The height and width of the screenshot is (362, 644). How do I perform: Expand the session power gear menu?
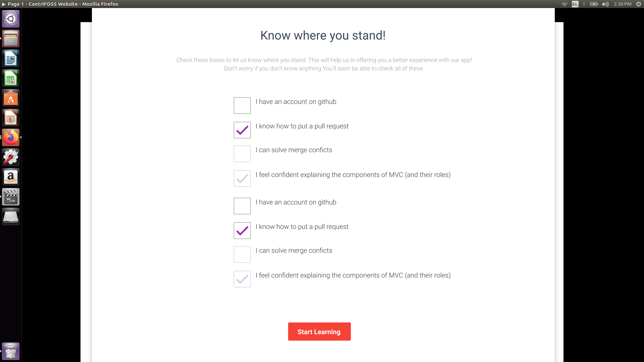639,4
